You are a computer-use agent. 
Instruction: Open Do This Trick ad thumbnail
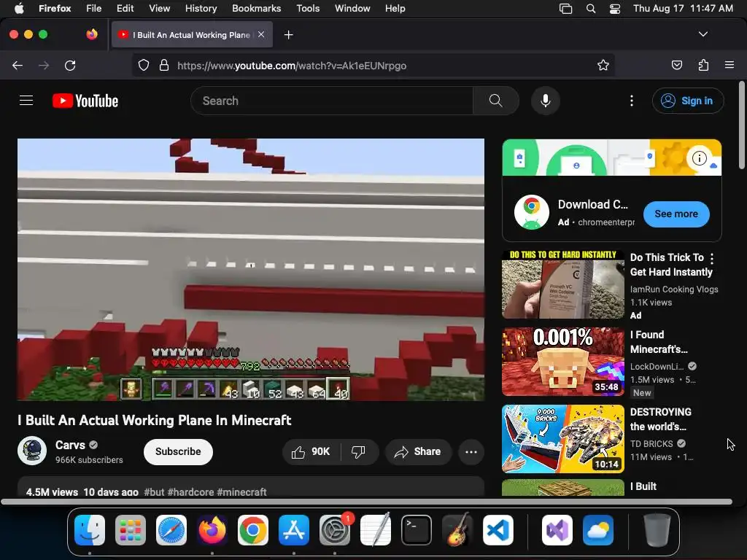point(562,284)
